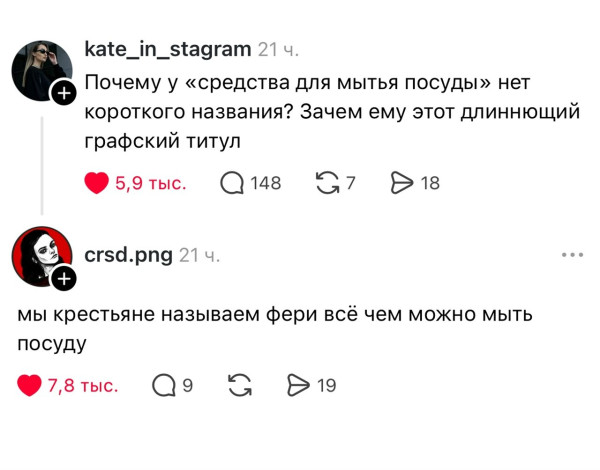Repost the crsd.png reply
This screenshot has width=600, height=470.
[240, 385]
